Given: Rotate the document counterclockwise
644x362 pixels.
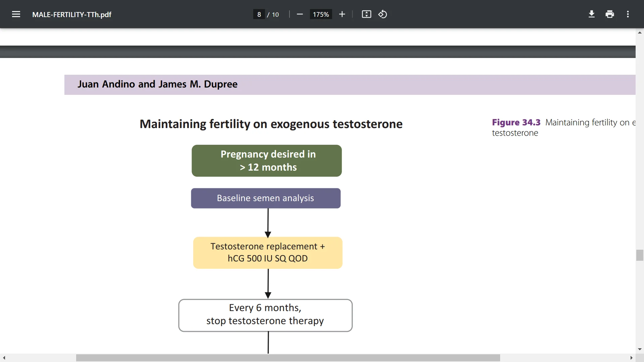Looking at the screenshot, I should point(383,14).
